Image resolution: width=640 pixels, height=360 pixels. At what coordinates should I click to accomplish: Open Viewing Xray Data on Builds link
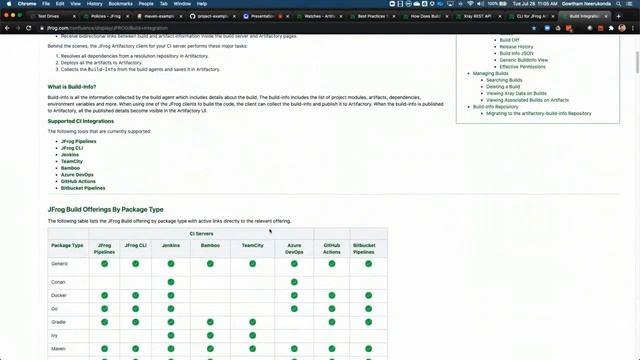click(516, 93)
